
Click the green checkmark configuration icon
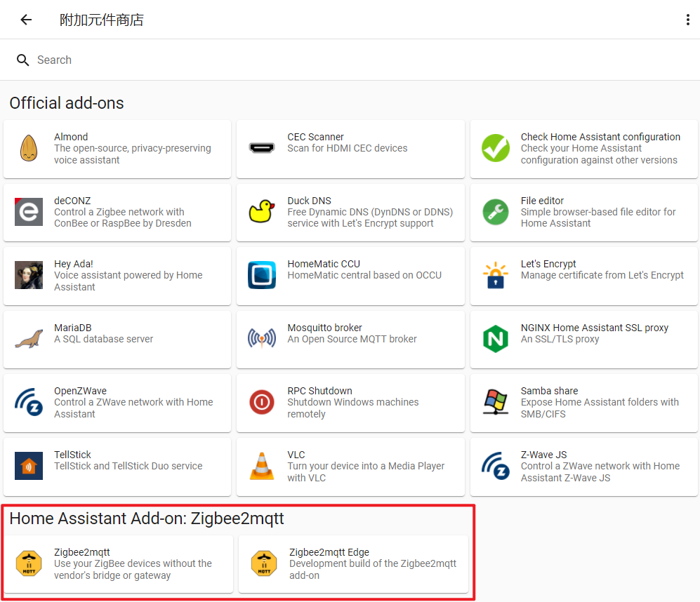(x=496, y=149)
